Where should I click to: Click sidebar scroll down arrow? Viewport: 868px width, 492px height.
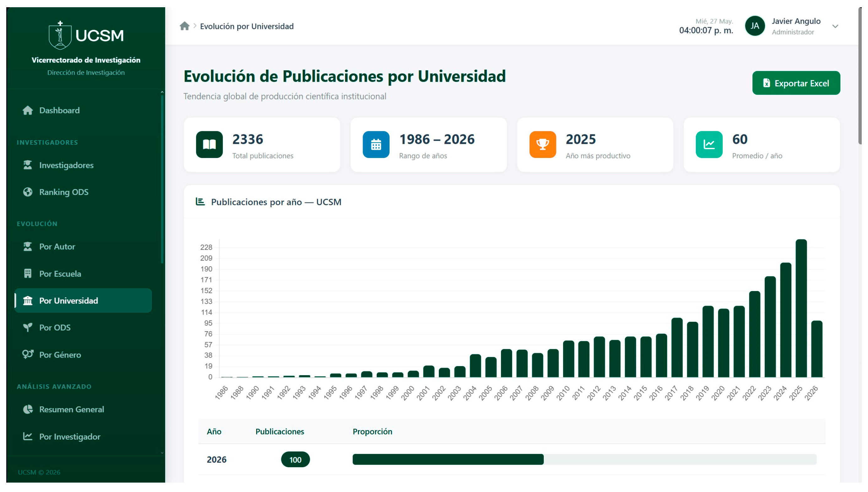162,453
